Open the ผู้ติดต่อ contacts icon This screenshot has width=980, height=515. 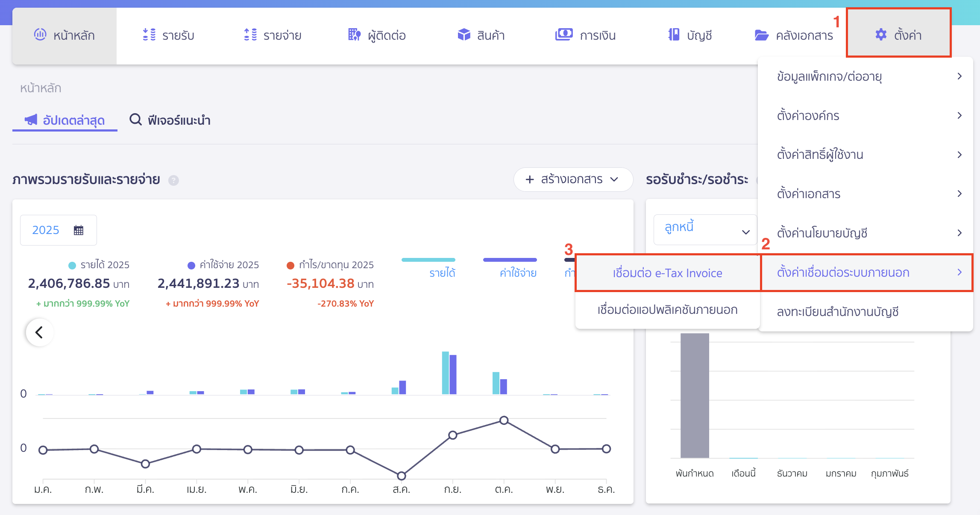coord(354,35)
